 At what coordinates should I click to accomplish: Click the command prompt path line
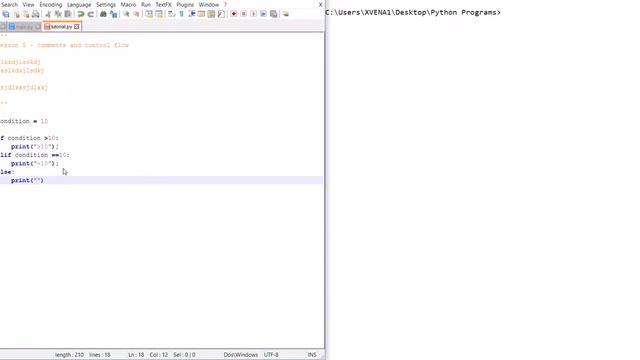(x=413, y=13)
